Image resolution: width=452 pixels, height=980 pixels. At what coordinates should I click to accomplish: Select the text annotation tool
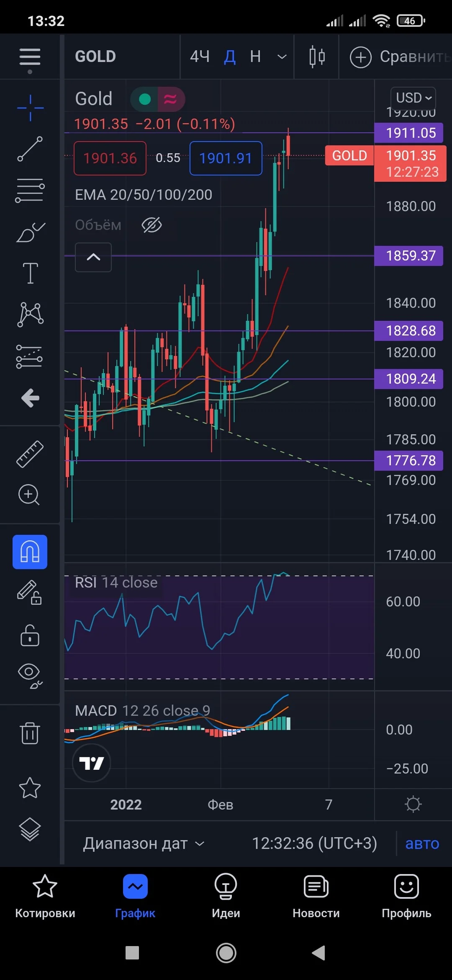(30, 273)
